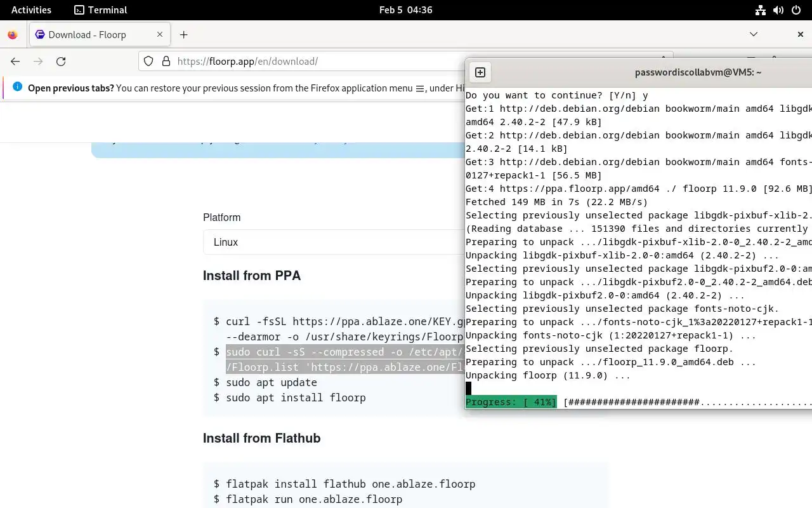The height and width of the screenshot is (508, 812).
Task: Click the network status icon in top bar
Action: coord(760,10)
